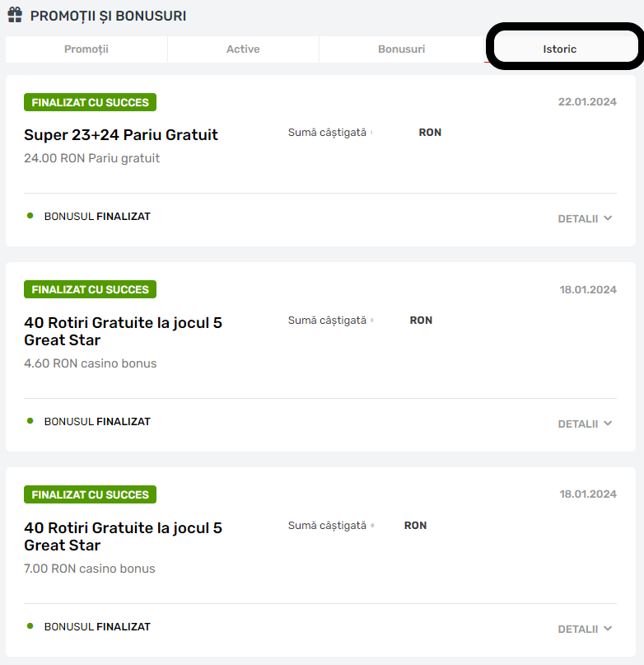
Task: Open the Super 23+24 Pariu Gratuit bonus
Action: click(120, 133)
